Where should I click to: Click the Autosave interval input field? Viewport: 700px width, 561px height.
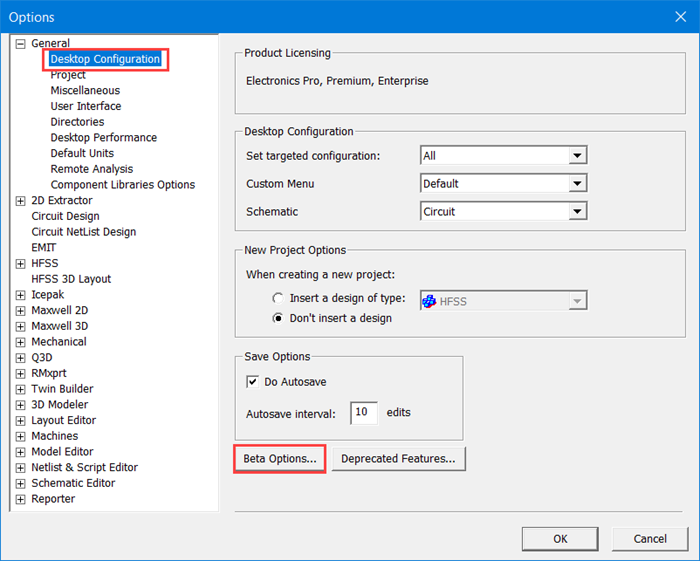tap(364, 413)
